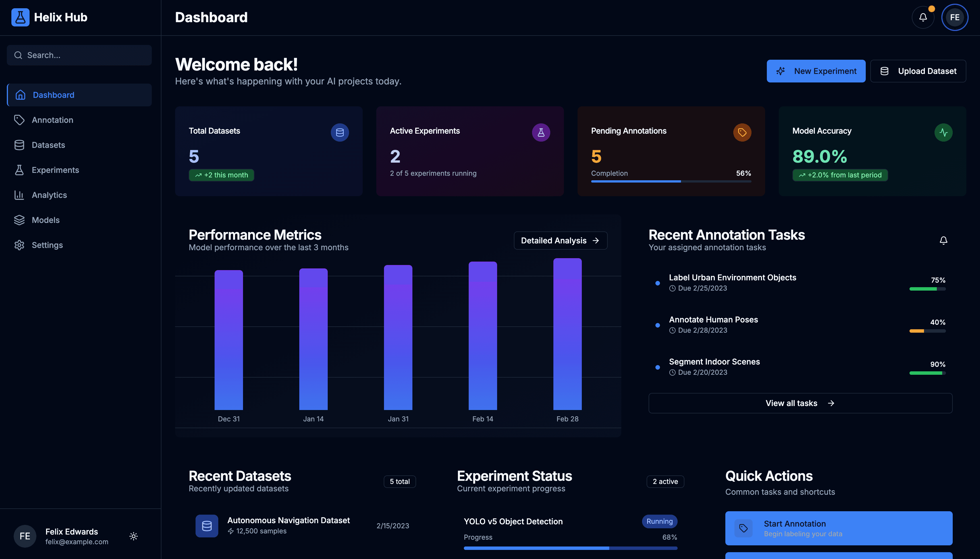
Task: Click the New Experiment button
Action: click(x=816, y=71)
